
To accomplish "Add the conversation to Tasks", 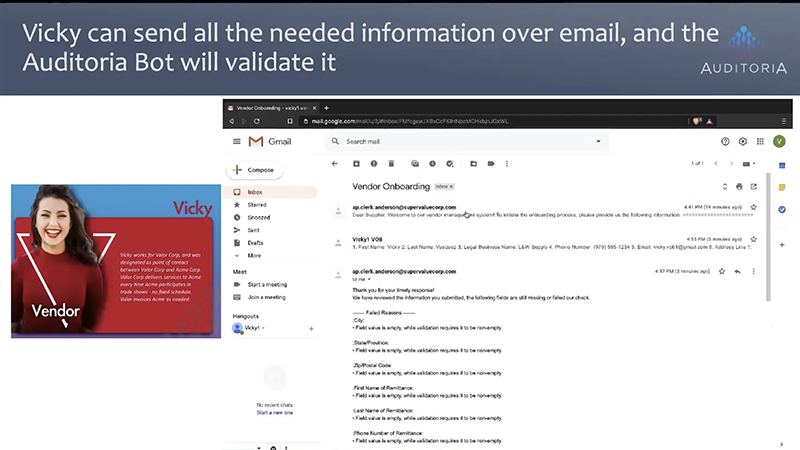I will [449, 163].
